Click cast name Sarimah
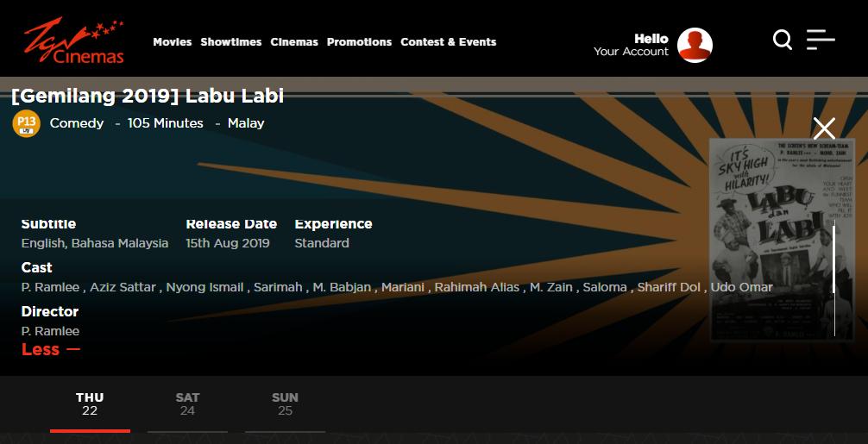Screen dimensions: 868x444 [278, 287]
